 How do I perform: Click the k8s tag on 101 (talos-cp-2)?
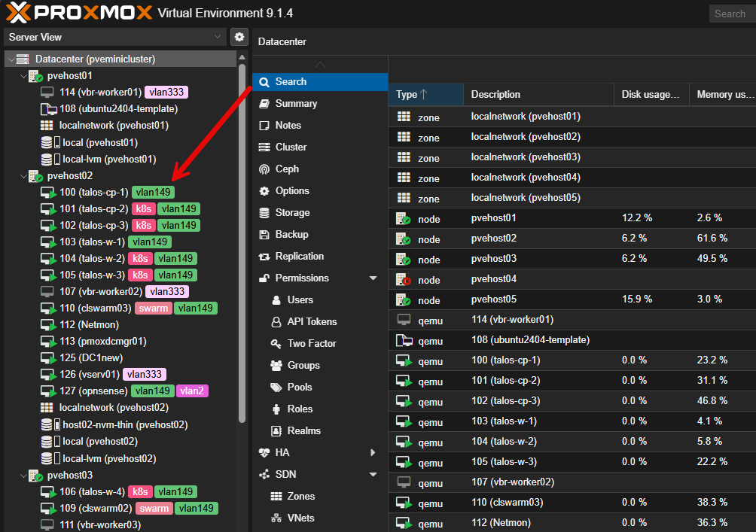click(144, 208)
